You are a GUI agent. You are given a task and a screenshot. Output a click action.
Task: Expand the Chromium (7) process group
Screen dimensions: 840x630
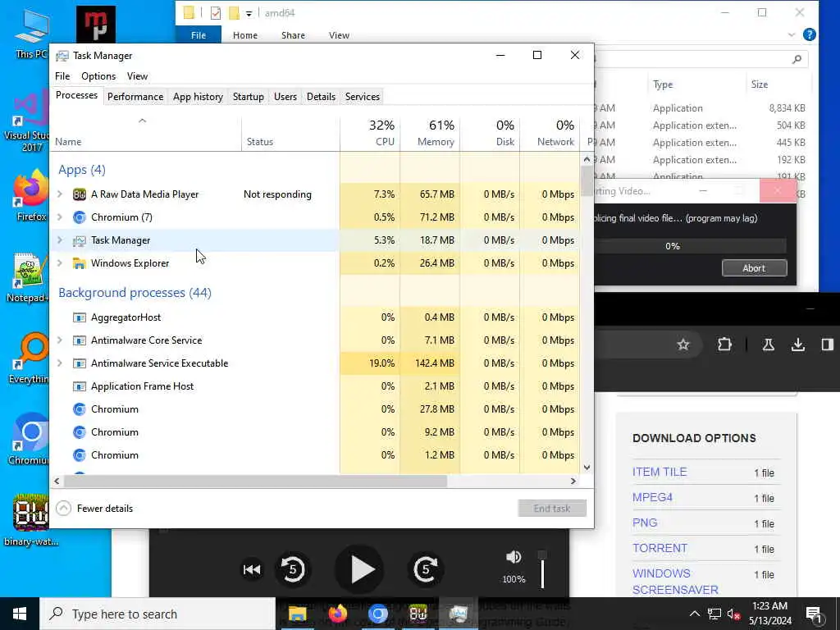pos(60,217)
